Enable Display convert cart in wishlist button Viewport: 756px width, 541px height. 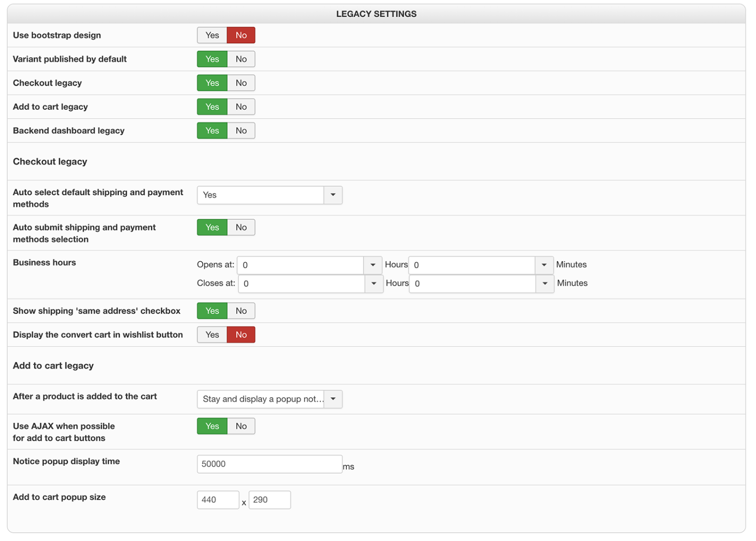tap(212, 335)
